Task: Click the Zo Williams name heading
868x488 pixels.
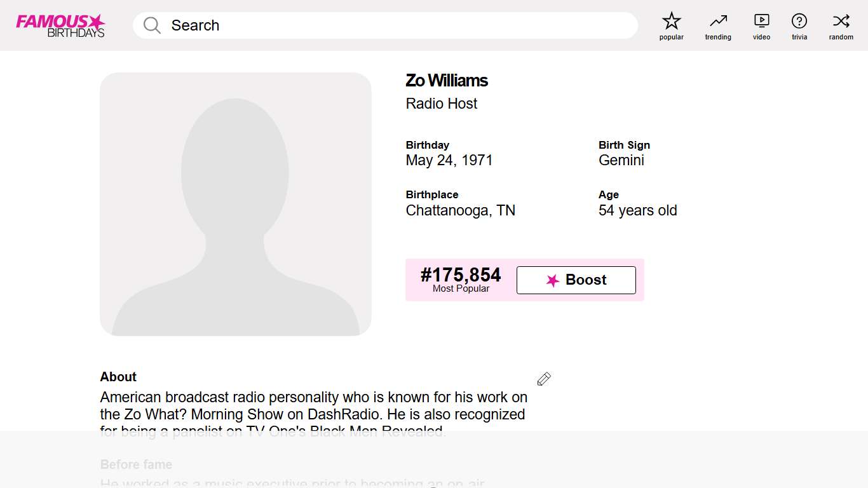Action: (x=447, y=81)
